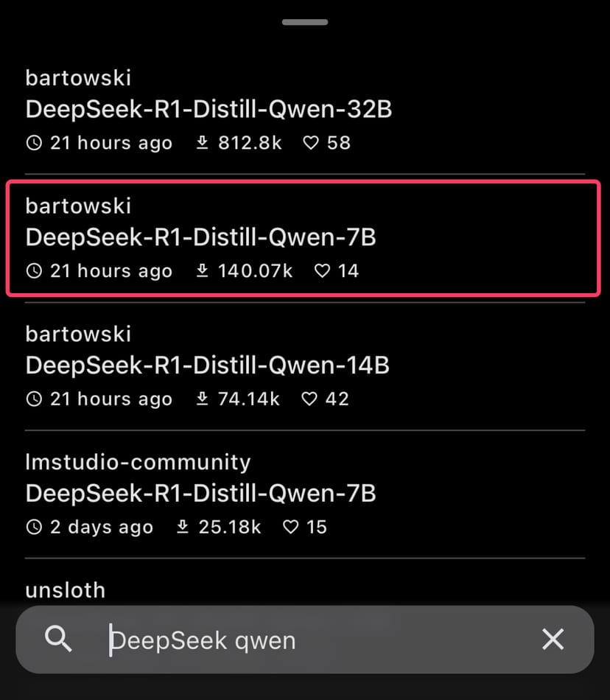
Task: Click the lmstudio-community author name
Action: (x=138, y=462)
